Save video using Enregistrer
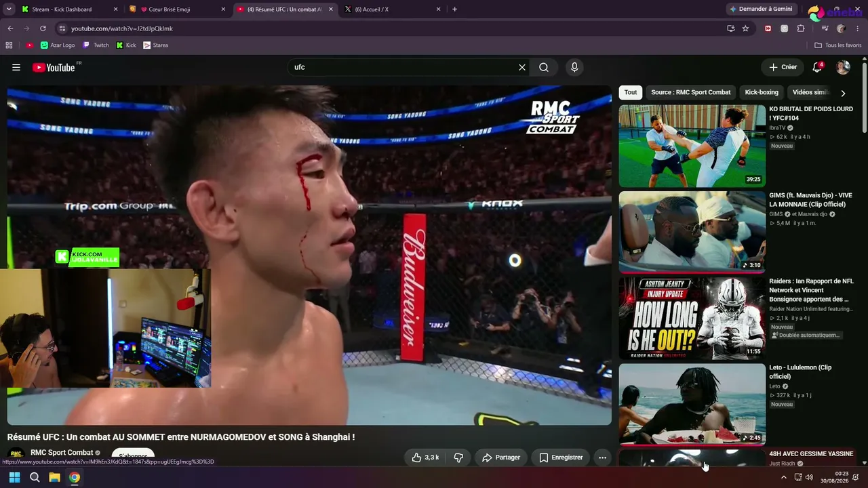 coord(561,457)
